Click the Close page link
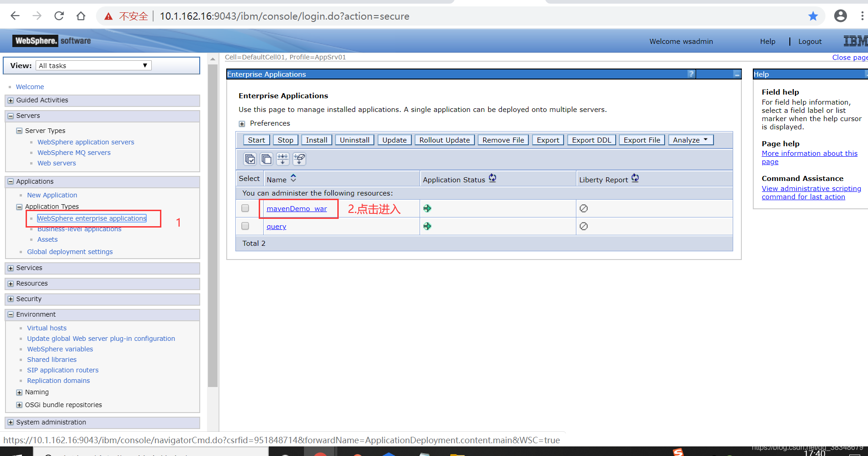868x456 pixels. (850, 58)
